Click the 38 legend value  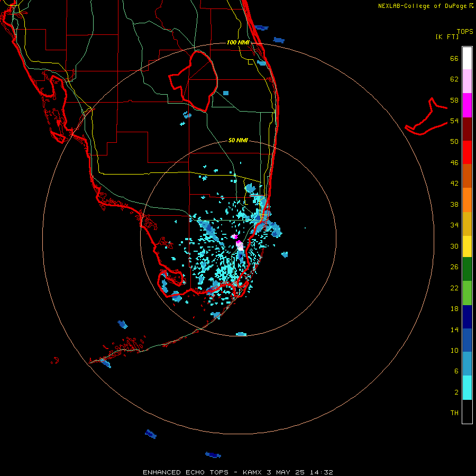454,204
